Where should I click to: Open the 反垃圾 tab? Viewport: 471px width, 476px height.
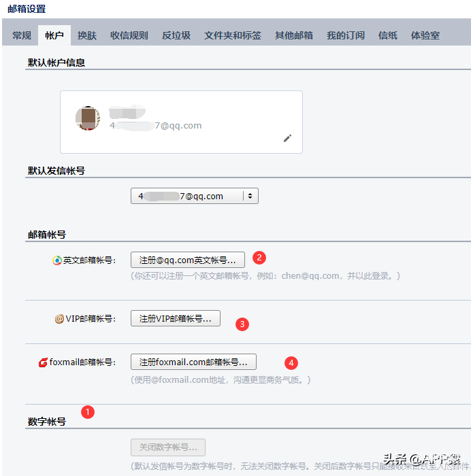[176, 35]
